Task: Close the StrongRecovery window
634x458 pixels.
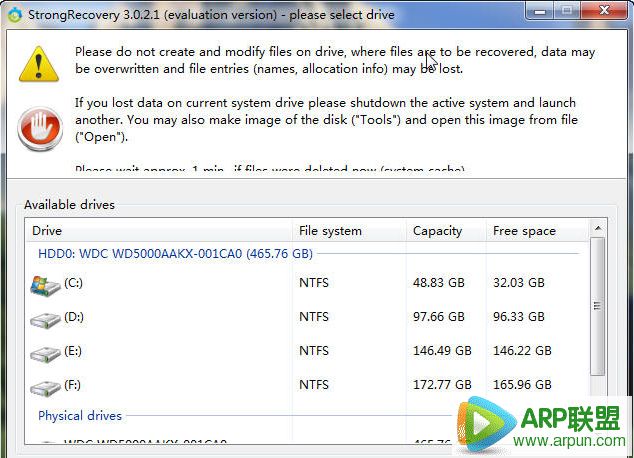Action: click(605, 12)
